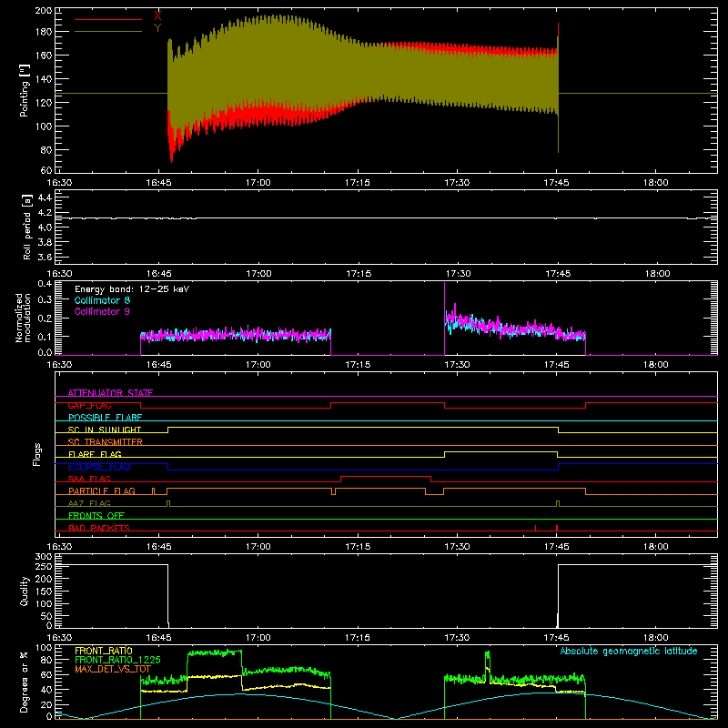The image size is (728, 728).
Task: Click the ECLIPSE_FLAG label
Action: (x=99, y=467)
